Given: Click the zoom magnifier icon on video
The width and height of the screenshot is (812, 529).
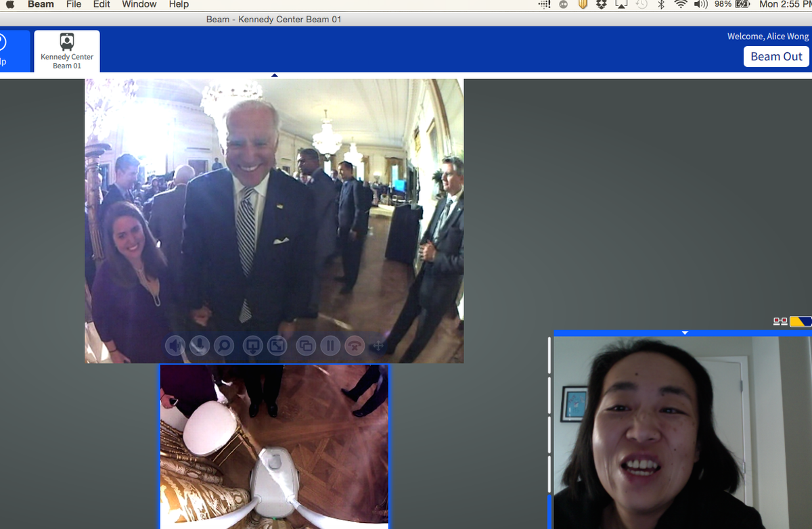Looking at the screenshot, I should coord(223,346).
